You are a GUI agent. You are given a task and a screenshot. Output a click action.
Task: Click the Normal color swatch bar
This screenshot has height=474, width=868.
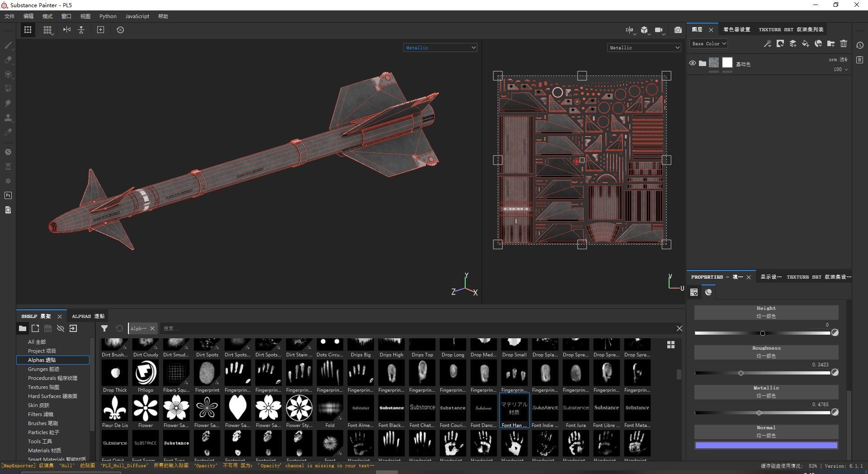click(x=766, y=446)
